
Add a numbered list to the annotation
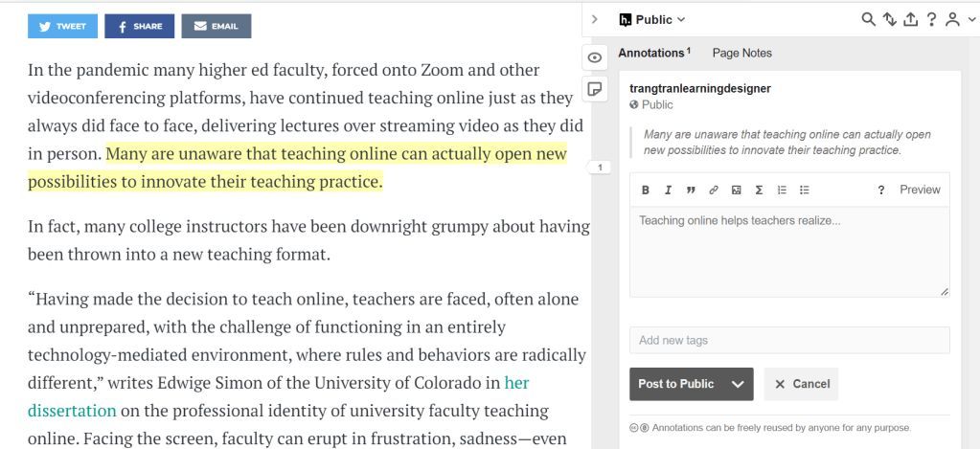click(x=782, y=190)
